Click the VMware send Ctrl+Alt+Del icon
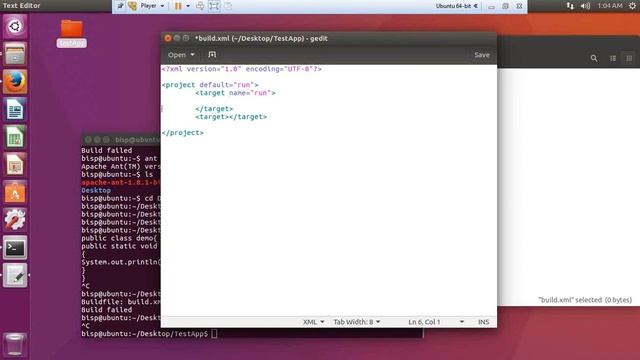This screenshot has height=360, width=640. (200, 6)
